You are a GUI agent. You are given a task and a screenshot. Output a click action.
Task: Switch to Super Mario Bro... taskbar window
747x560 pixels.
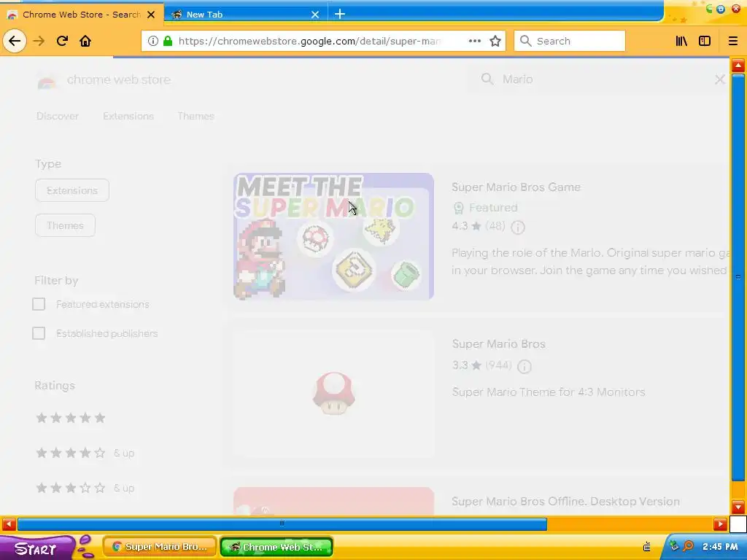[x=160, y=547]
